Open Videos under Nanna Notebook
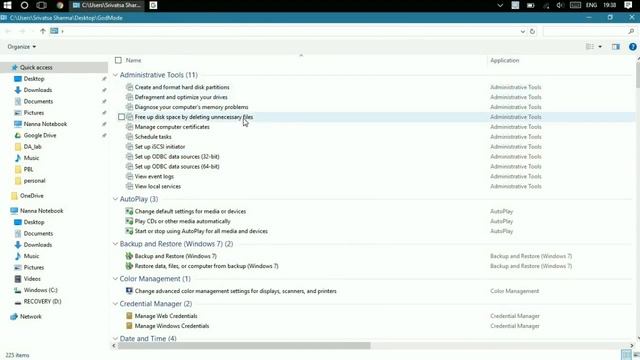The height and width of the screenshot is (360, 640). tap(32, 279)
